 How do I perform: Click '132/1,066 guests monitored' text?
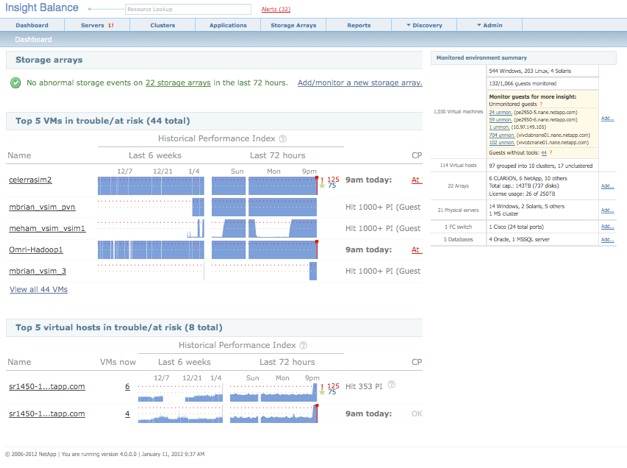(523, 84)
